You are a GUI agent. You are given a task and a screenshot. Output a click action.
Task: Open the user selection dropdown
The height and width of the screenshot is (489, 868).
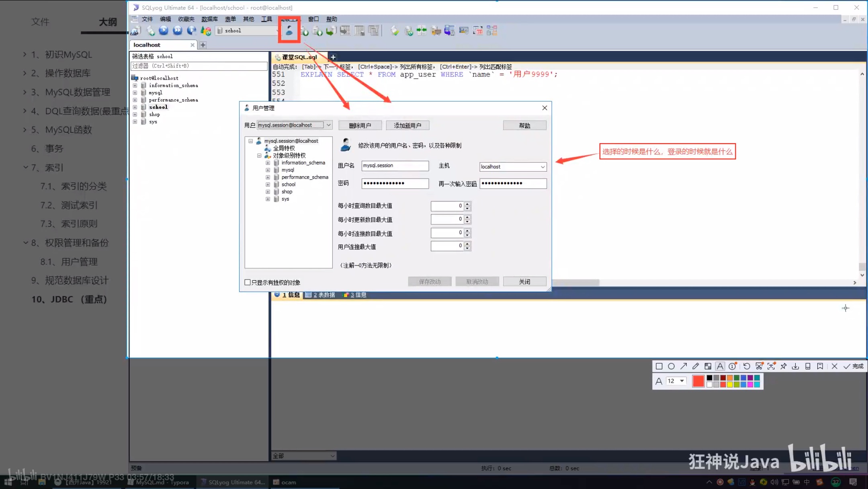point(328,125)
